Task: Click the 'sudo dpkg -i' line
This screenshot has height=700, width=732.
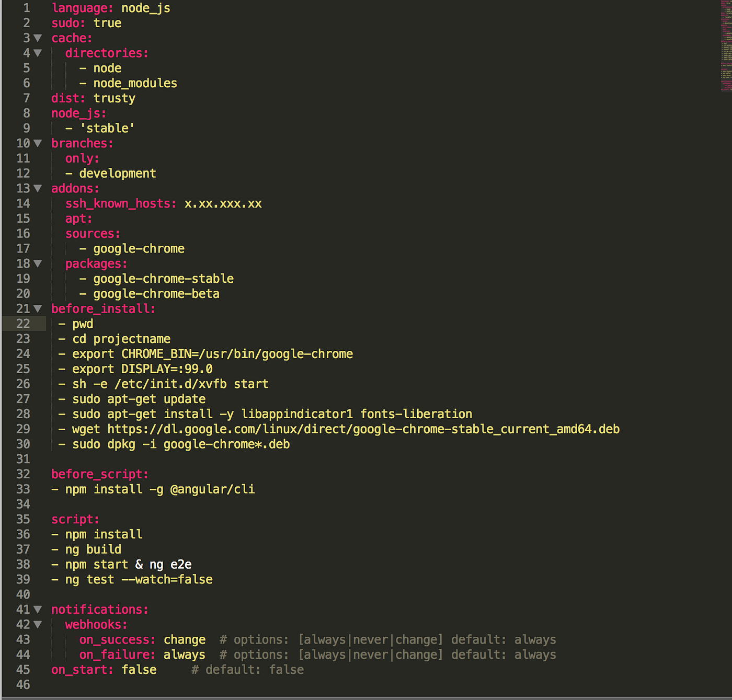Action: point(181,444)
